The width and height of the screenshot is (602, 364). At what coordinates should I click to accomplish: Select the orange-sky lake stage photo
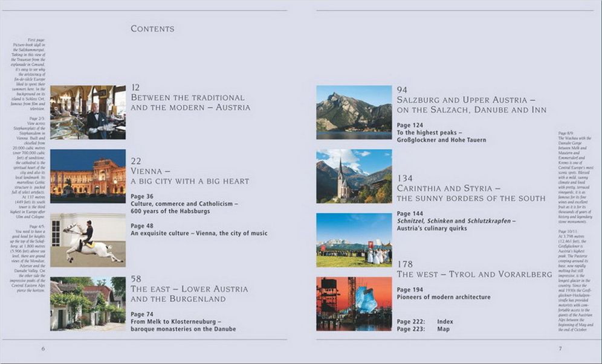point(354,304)
